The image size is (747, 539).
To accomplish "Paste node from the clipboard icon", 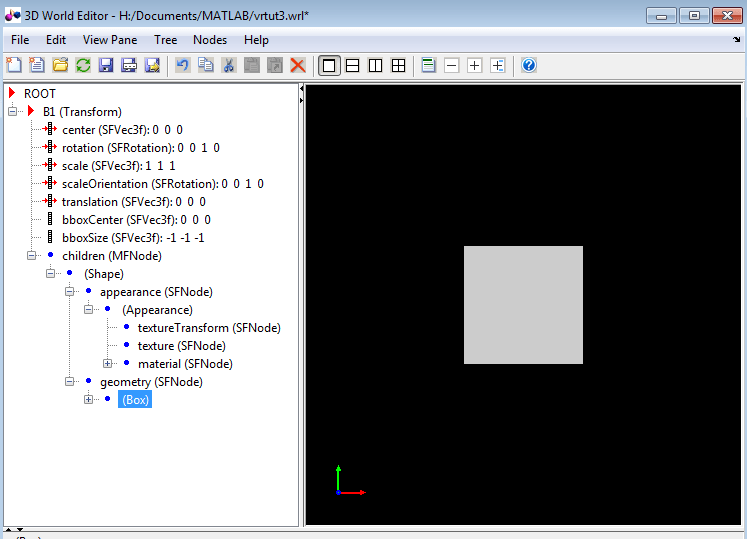I will [252, 65].
